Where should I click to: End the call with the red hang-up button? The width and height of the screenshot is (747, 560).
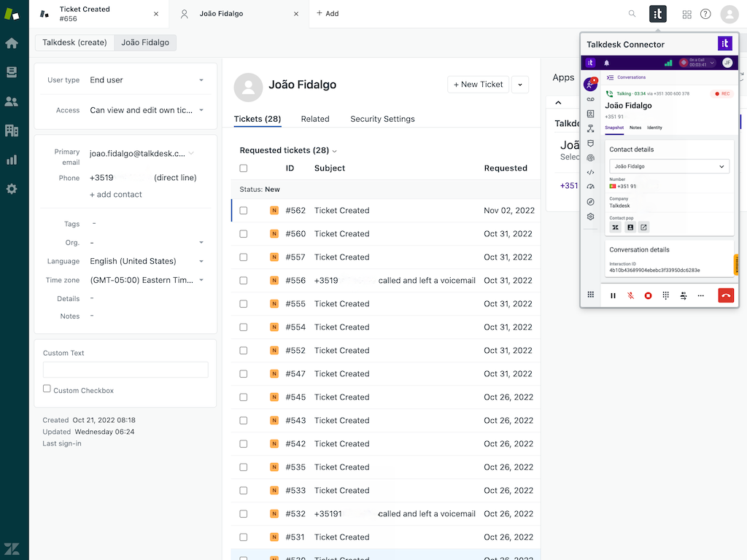(725, 295)
